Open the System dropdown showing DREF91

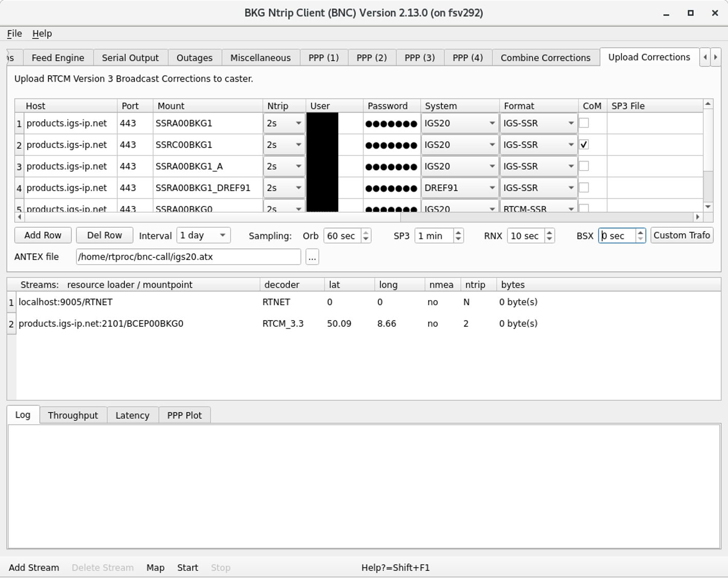pos(459,188)
